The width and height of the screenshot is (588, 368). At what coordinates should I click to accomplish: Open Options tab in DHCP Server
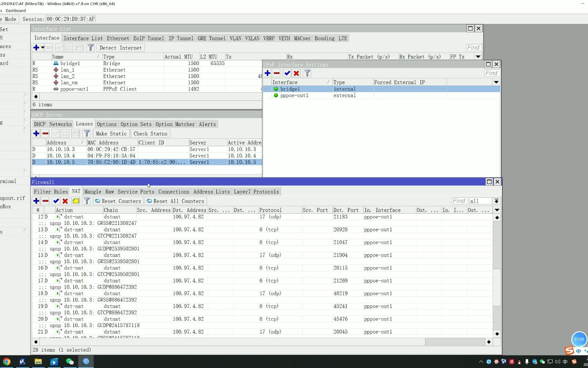point(107,124)
